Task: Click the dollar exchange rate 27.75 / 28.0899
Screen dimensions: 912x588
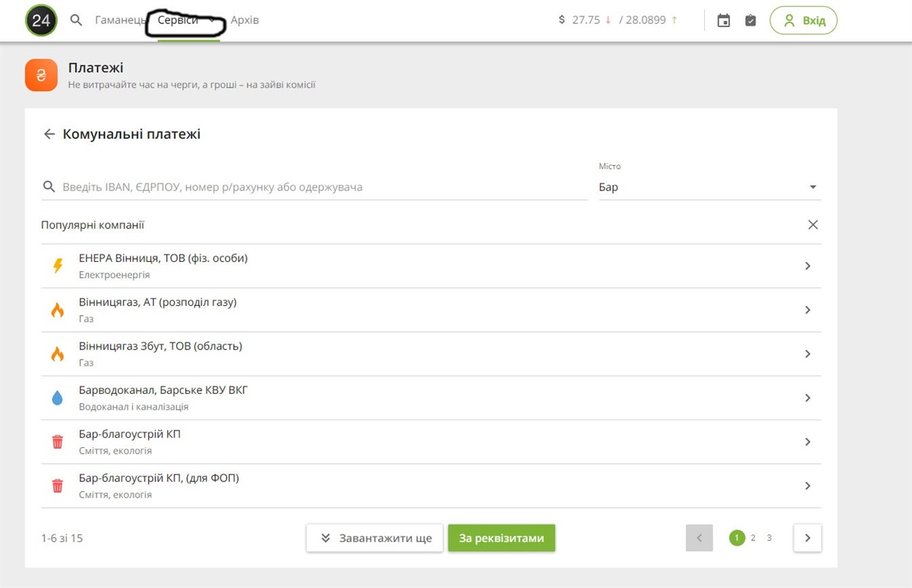Action: click(618, 20)
